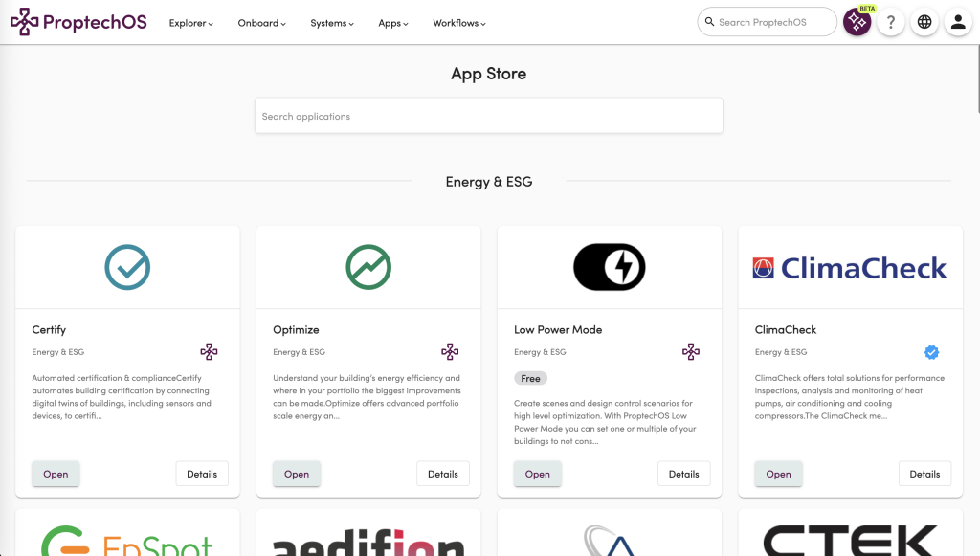The height and width of the screenshot is (556, 980).
Task: Click the ProptechOS logo in header
Action: [78, 22]
